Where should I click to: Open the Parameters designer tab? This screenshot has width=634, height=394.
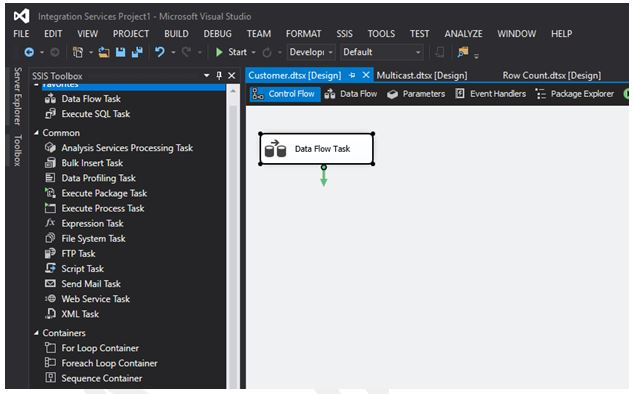[416, 94]
